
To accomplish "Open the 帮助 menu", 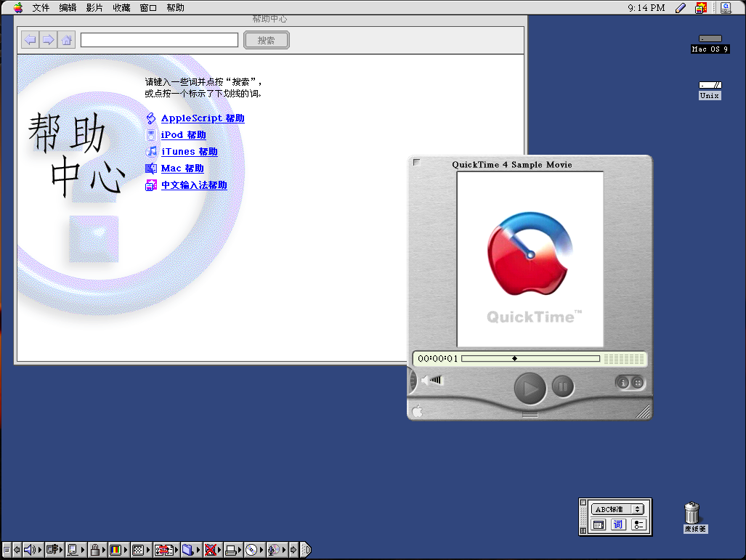I will (x=175, y=7).
